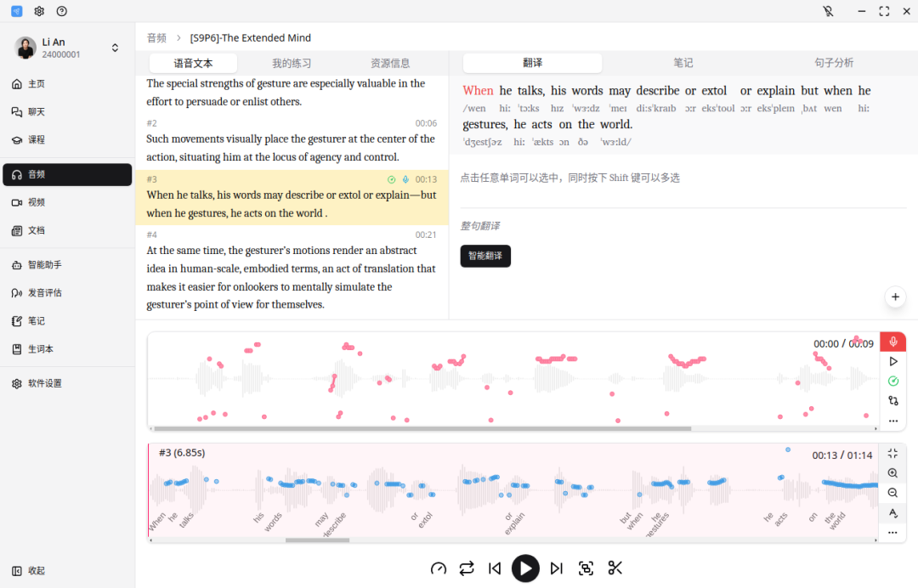Click the locate-current-sentence icon

(x=586, y=568)
